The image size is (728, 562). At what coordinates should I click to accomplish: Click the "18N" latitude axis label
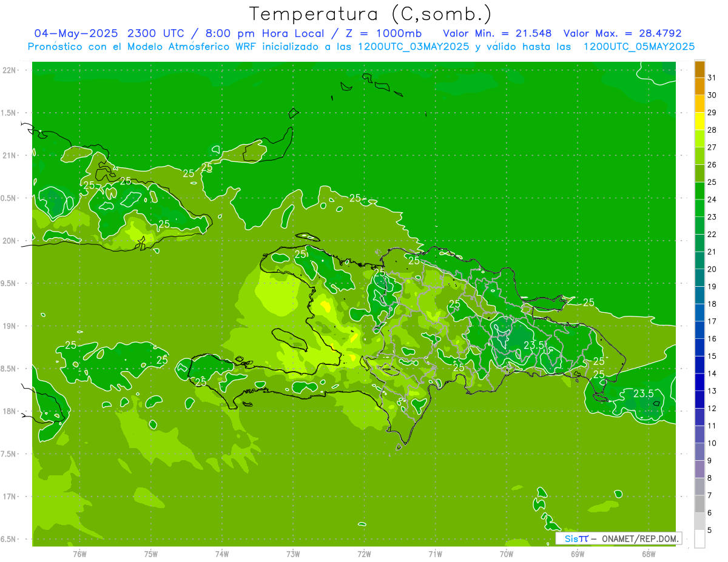(10, 411)
